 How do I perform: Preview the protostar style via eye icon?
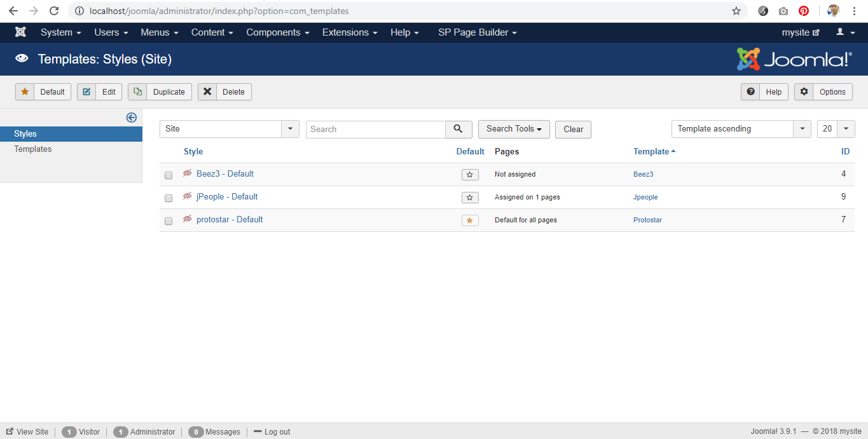click(x=187, y=219)
